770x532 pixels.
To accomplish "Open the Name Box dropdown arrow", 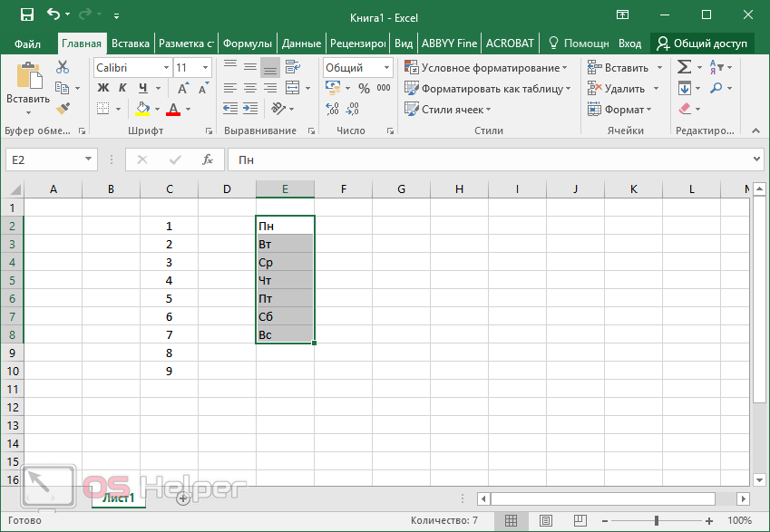I will [x=89, y=160].
